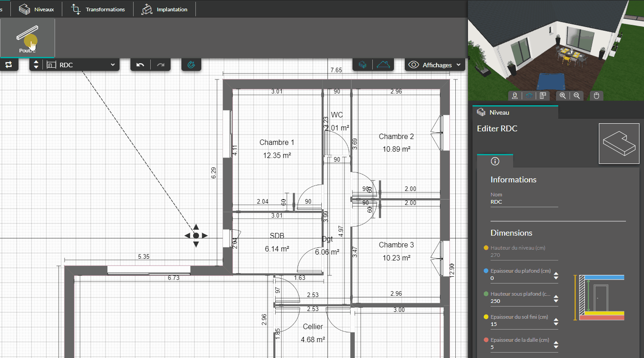
Task: Open the Transformations menu
Action: [98, 9]
